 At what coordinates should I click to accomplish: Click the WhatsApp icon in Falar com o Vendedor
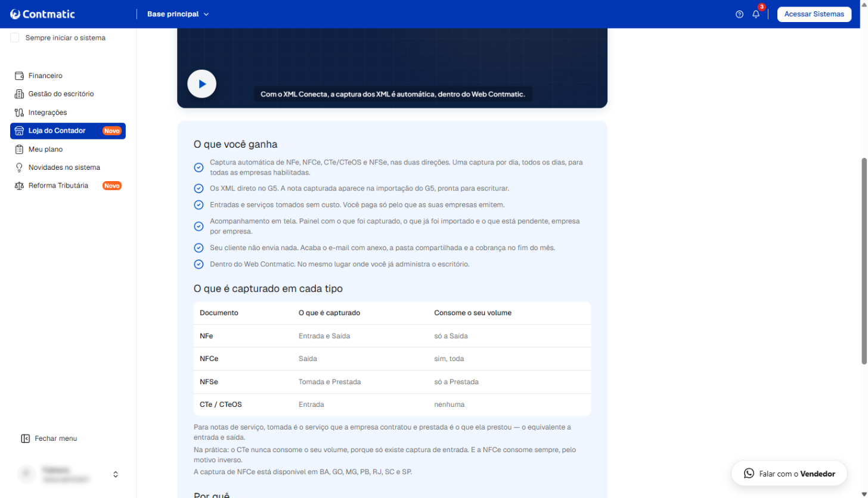(749, 474)
